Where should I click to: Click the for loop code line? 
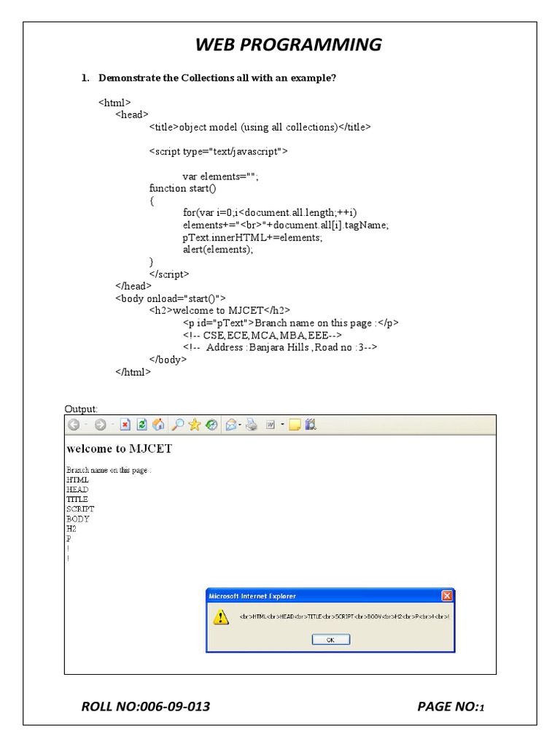coord(270,212)
